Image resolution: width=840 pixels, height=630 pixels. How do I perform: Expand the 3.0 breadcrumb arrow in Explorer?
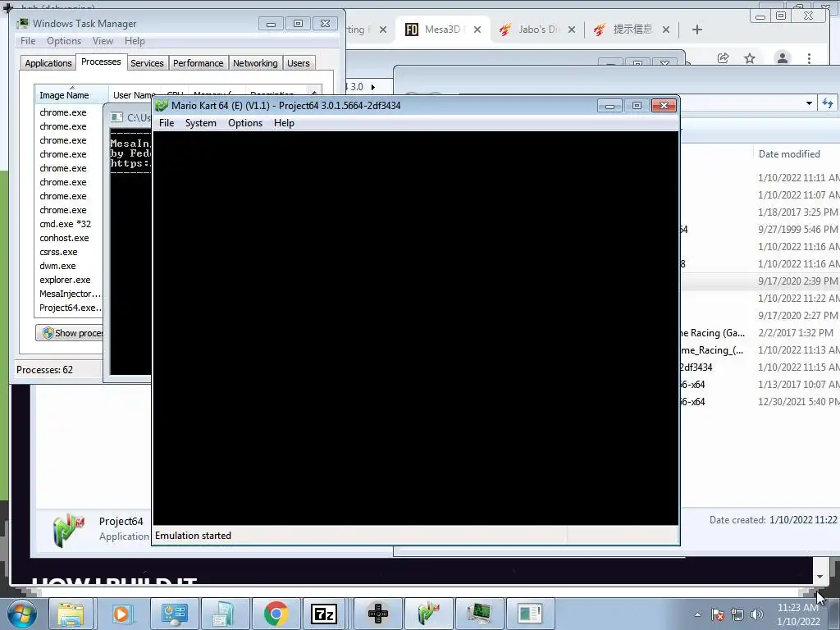(x=373, y=87)
